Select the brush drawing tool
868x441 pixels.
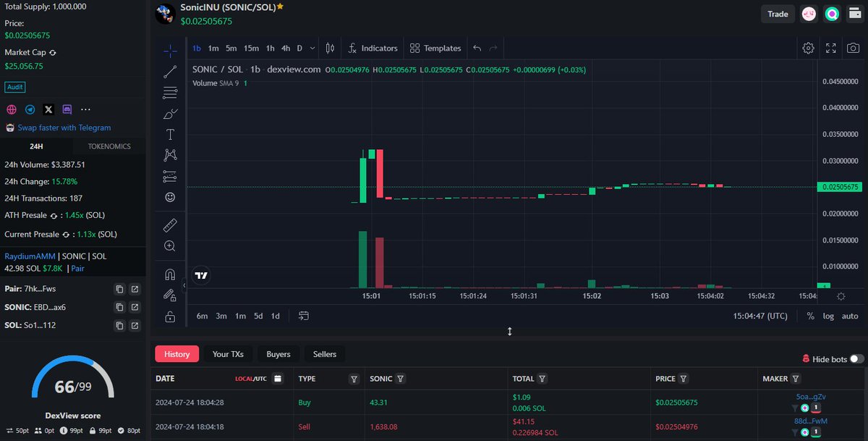(x=170, y=113)
